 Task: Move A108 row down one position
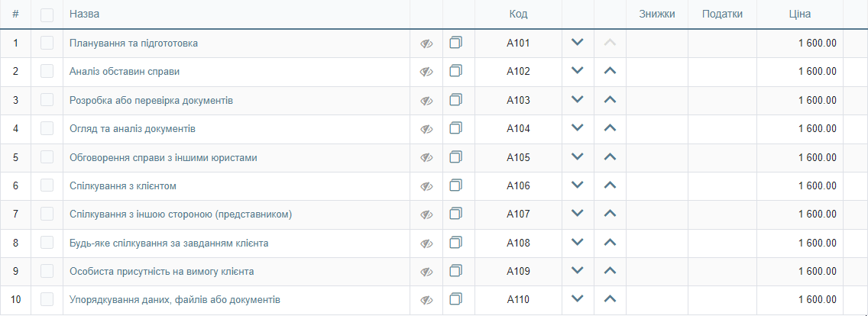(578, 243)
